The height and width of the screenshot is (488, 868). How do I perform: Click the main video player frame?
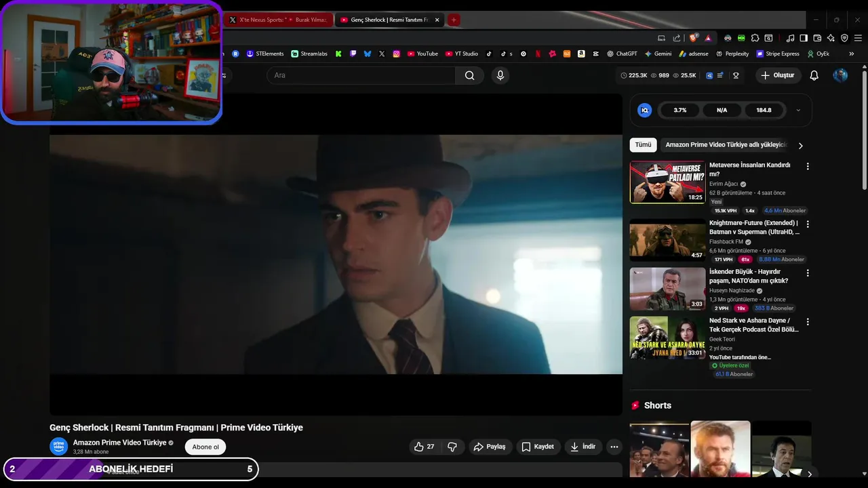336,254
